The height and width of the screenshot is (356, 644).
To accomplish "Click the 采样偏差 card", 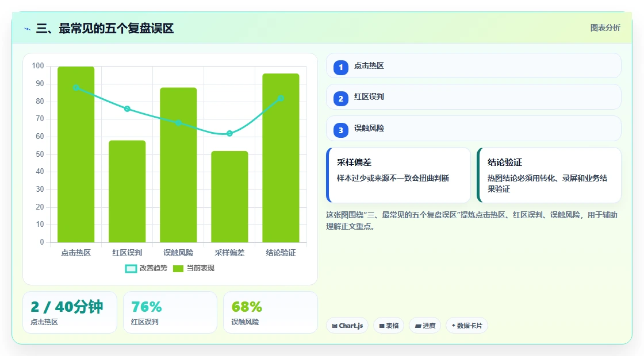I will click(x=398, y=175).
